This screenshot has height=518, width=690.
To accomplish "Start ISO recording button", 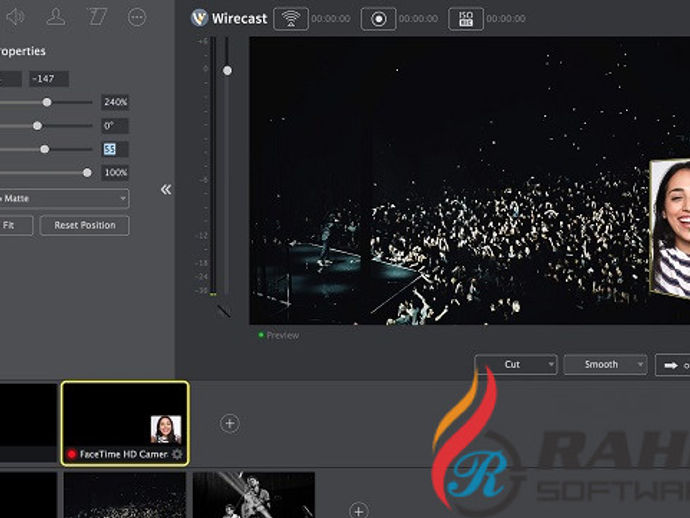I will [466, 19].
